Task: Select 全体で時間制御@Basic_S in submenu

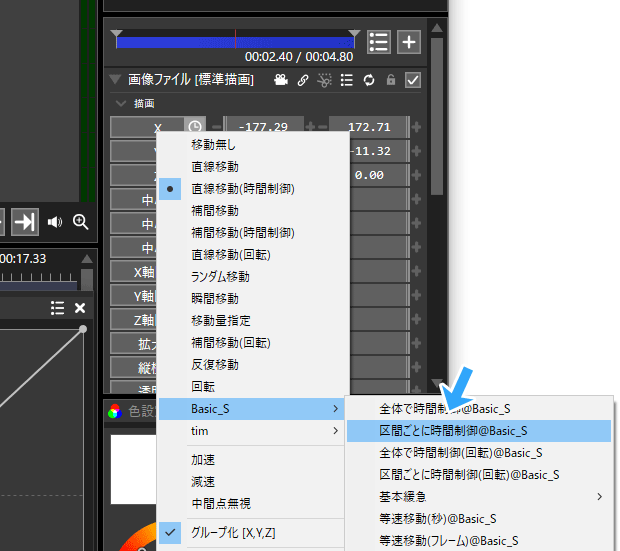Action: (x=479, y=409)
